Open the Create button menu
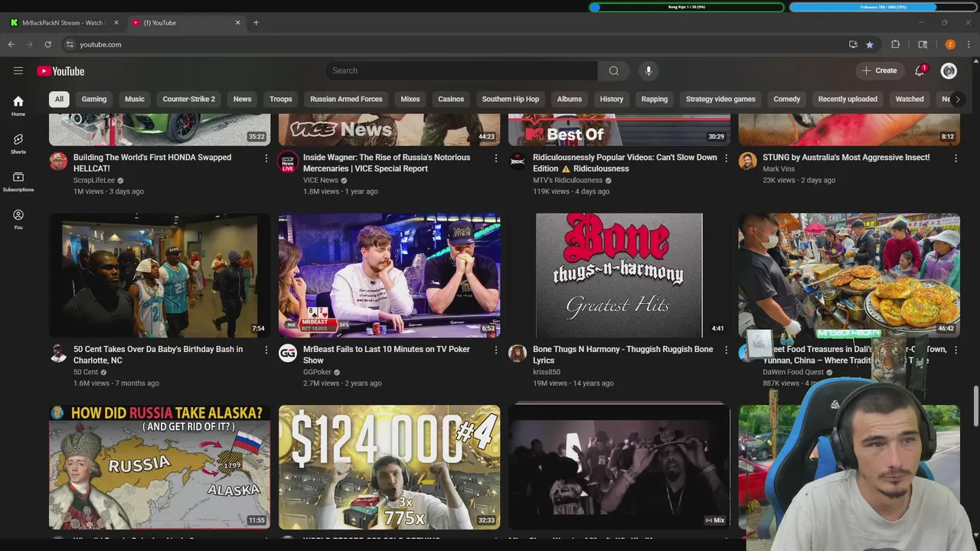The width and height of the screenshot is (980, 551). point(879,70)
